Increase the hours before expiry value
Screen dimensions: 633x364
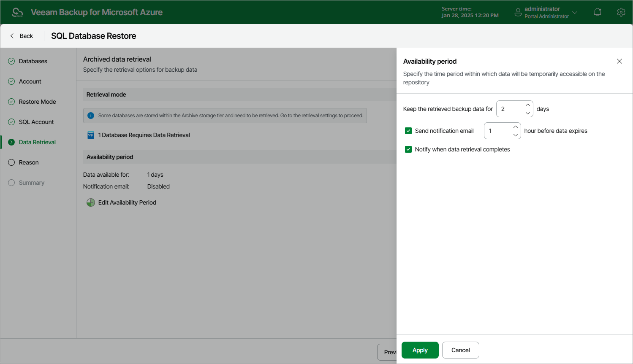[516, 127]
